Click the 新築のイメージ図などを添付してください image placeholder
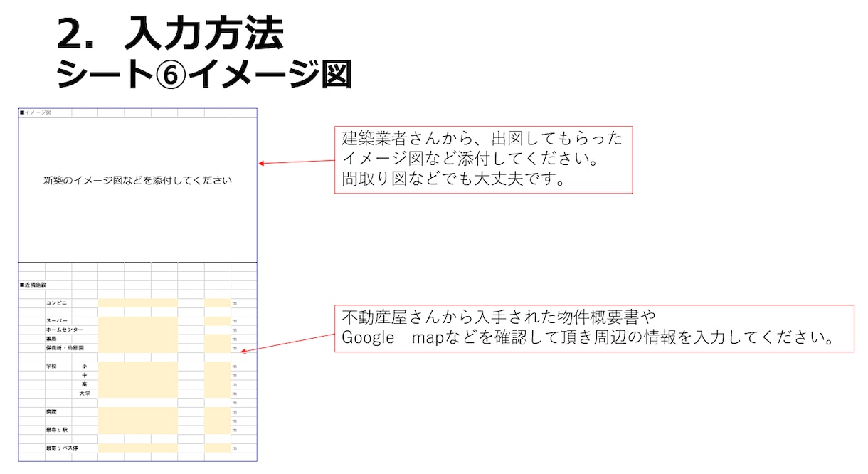Image resolution: width=868 pixels, height=474 pixels. [x=137, y=189]
